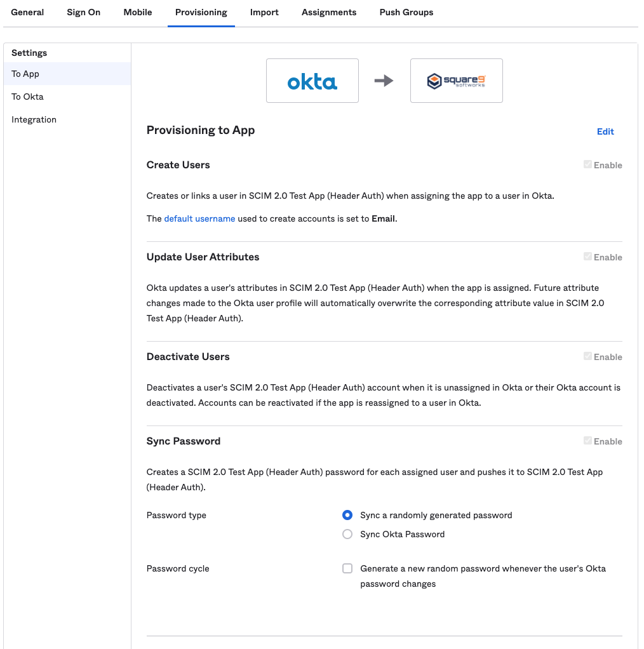Switch to the Sign On tab
The image size is (644, 649).
(x=84, y=12)
